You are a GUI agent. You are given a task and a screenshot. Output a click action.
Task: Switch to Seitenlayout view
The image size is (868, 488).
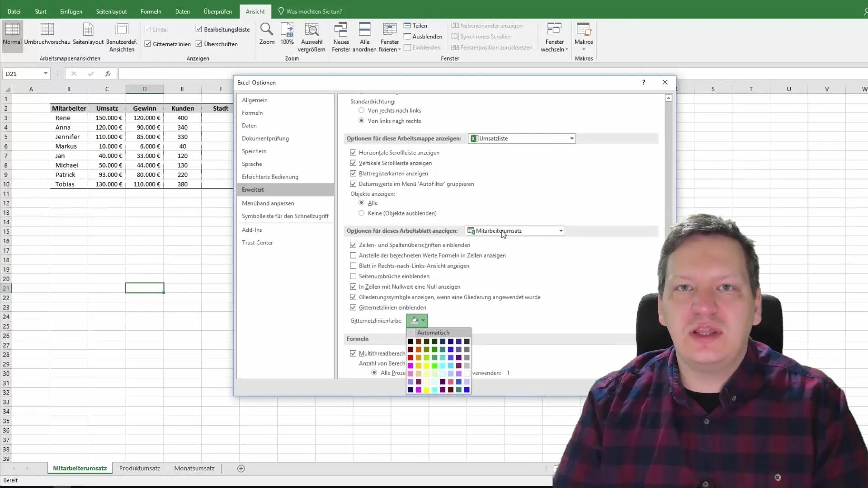pos(88,30)
